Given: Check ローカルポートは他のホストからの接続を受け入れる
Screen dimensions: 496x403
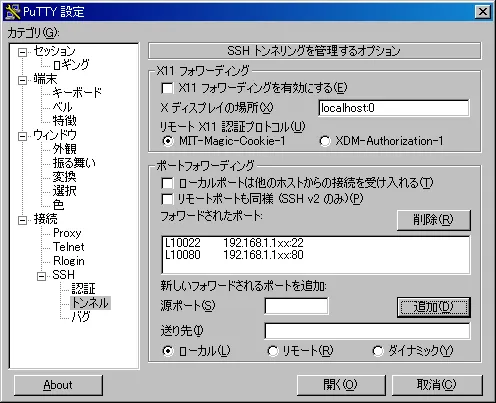Looking at the screenshot, I should coord(167,183).
